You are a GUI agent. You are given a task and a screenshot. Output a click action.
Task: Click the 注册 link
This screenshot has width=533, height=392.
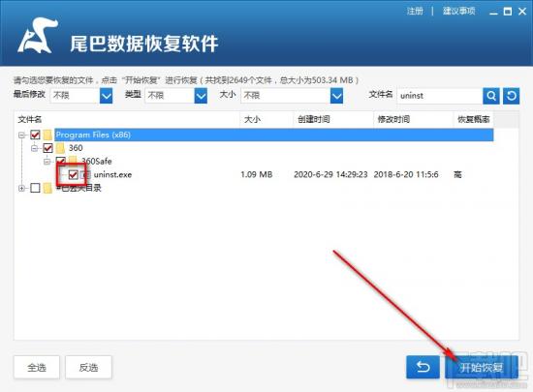tap(415, 12)
